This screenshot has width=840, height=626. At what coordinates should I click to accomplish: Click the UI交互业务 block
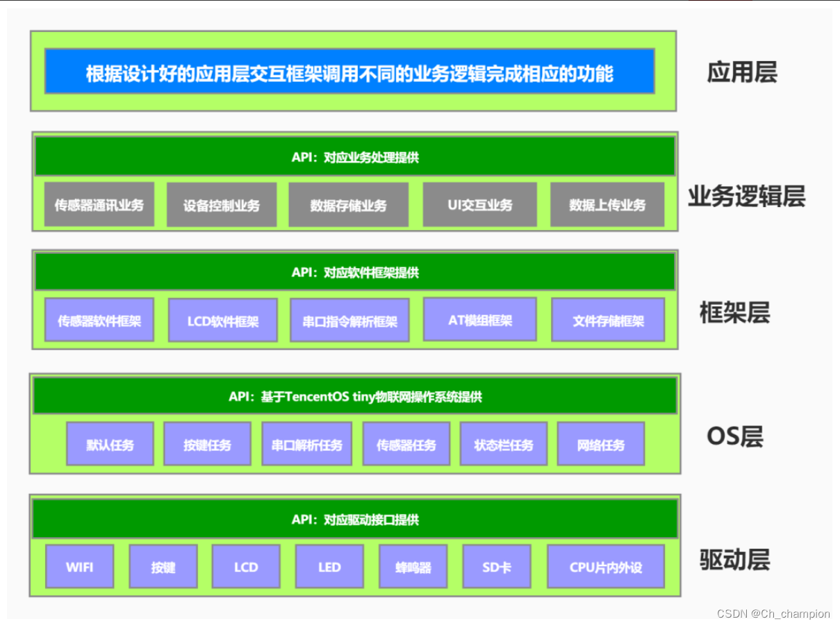[x=480, y=204]
